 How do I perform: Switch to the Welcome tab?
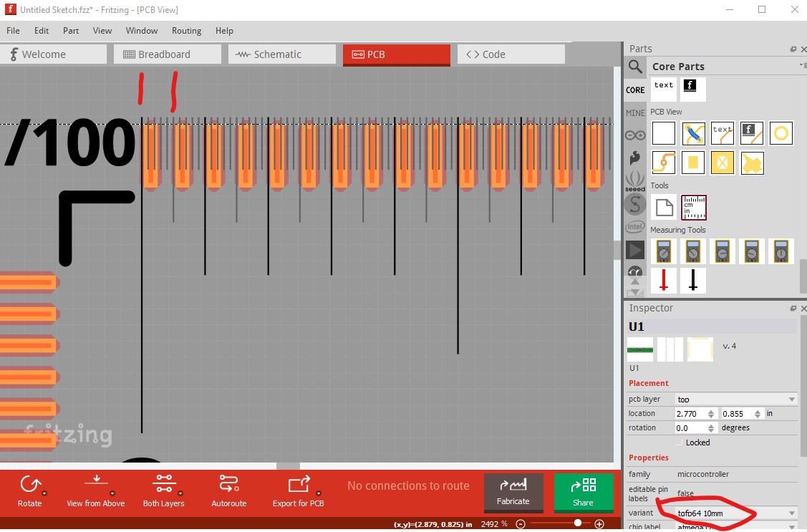[53, 54]
